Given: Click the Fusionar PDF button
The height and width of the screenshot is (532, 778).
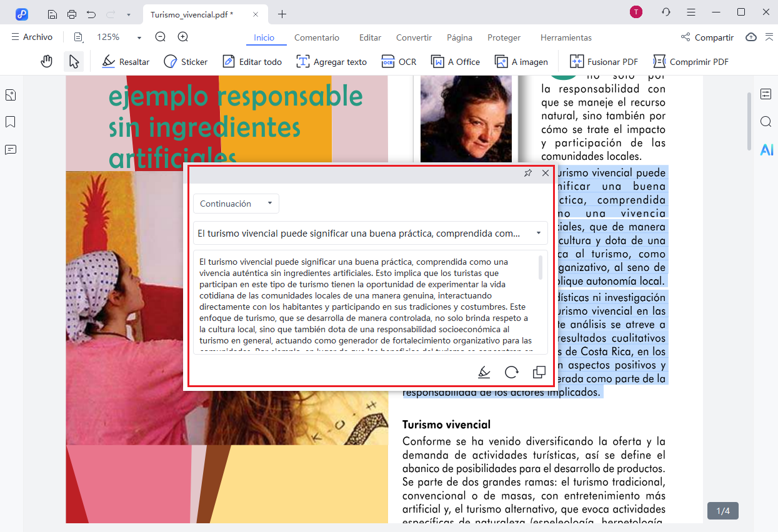Looking at the screenshot, I should click(604, 62).
